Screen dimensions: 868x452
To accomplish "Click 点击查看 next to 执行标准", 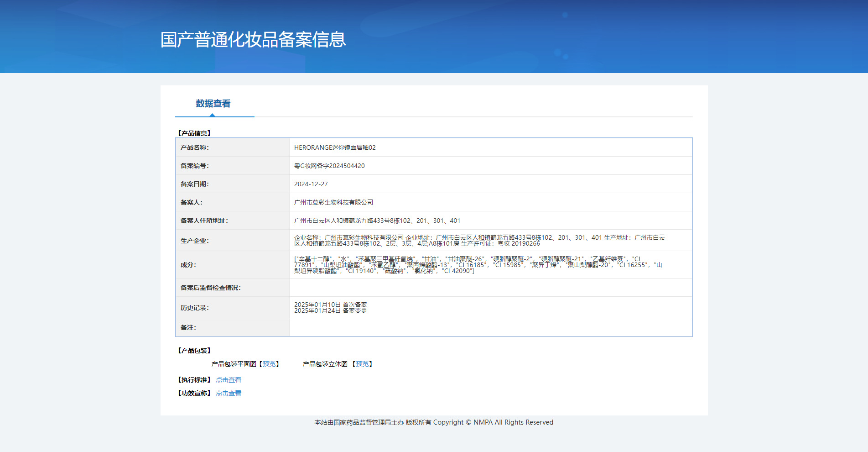I will point(229,380).
